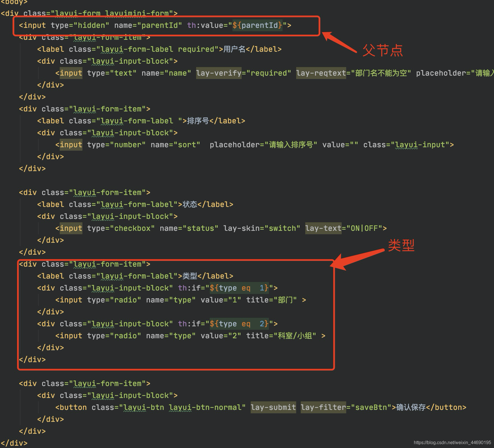
Task: Click the lay-filter="saveBtn" attribute
Action: coord(346,407)
